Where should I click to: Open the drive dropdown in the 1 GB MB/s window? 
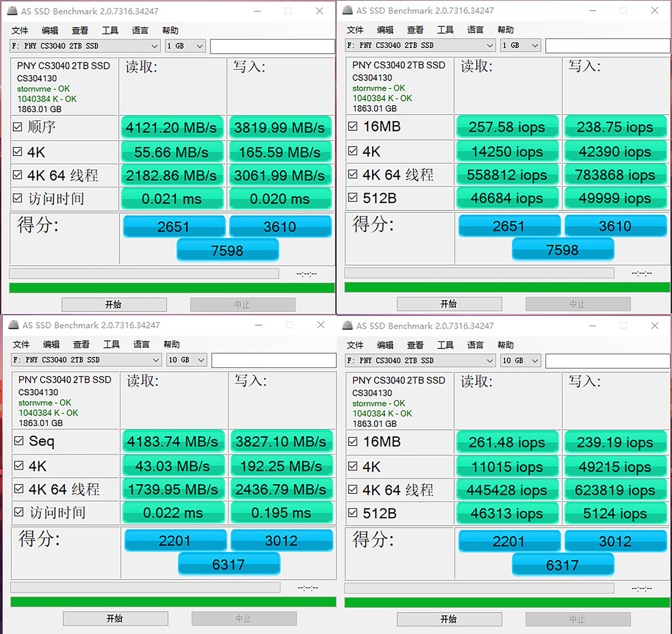tap(85, 46)
